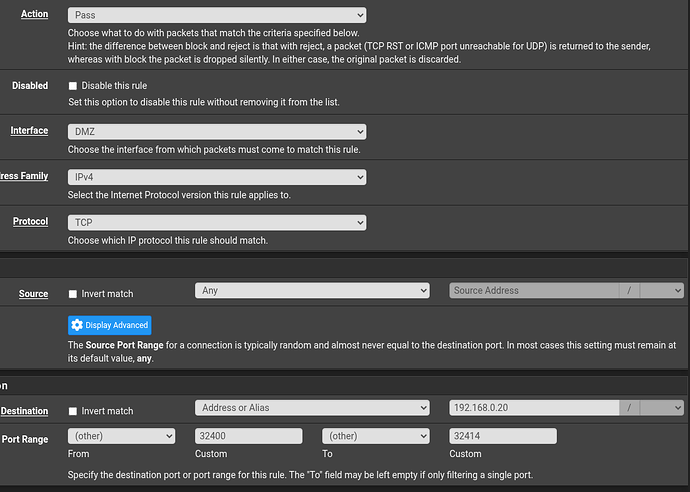
Task: Click the Destination label link
Action: [x=24, y=411]
